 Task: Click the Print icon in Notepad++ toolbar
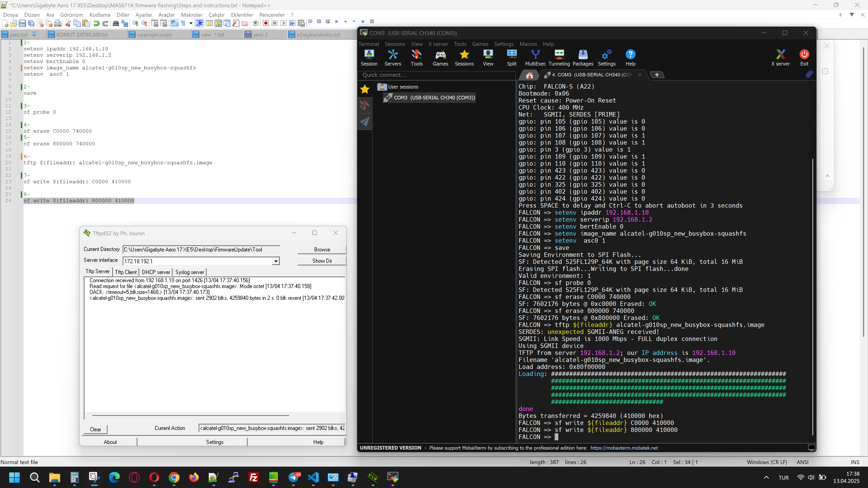[58, 23]
